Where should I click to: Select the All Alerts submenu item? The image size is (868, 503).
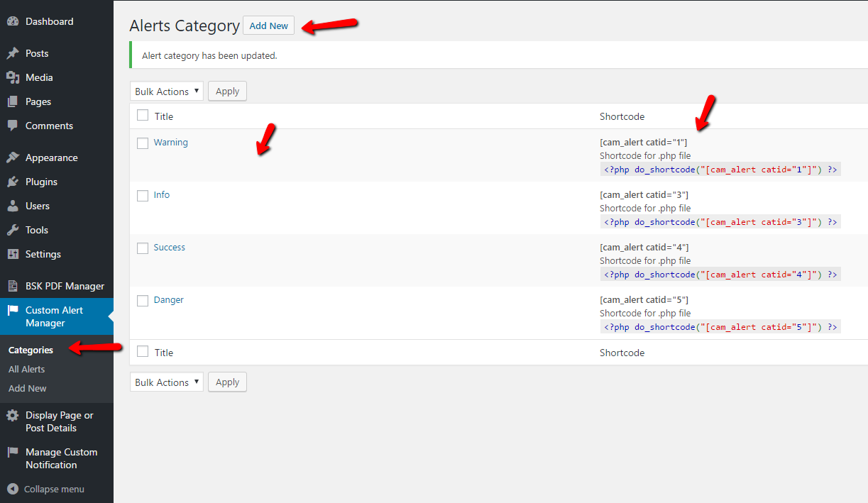(x=26, y=369)
